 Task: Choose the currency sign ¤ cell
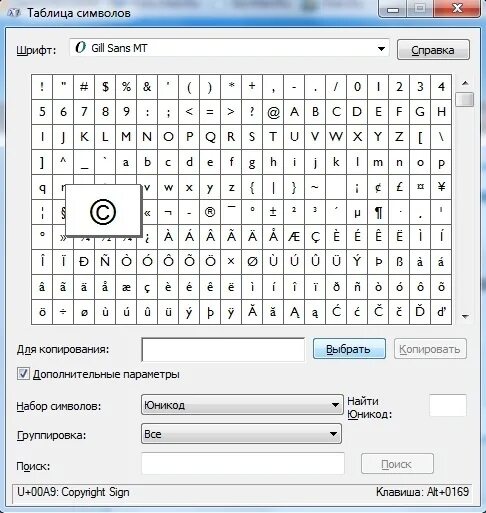pos(420,187)
